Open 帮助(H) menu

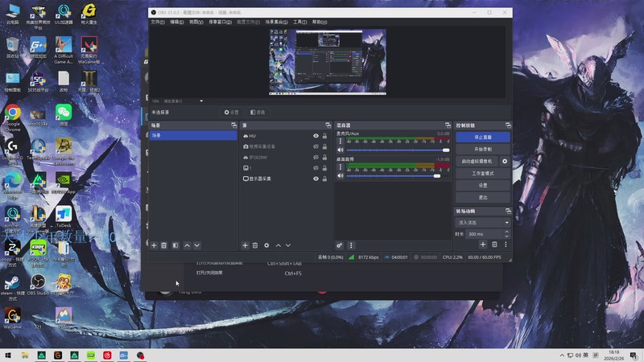(320, 22)
